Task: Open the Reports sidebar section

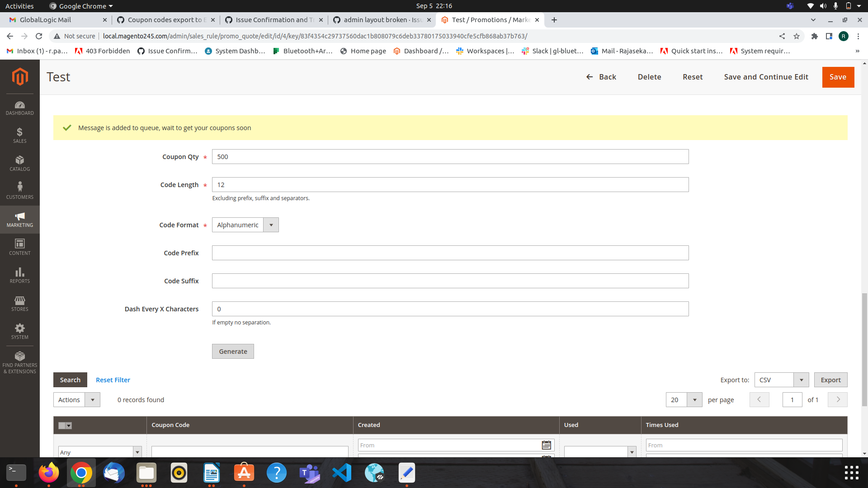Action: point(20,275)
